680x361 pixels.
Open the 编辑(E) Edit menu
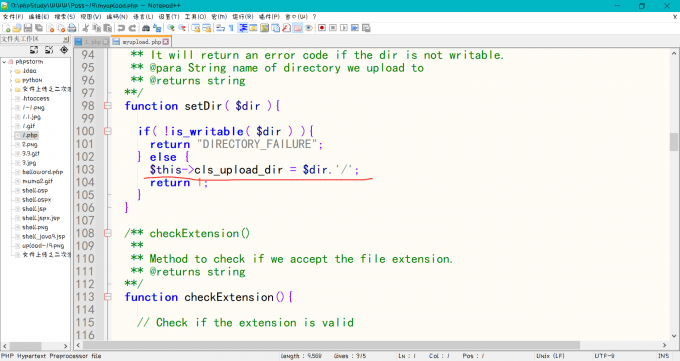39,16
